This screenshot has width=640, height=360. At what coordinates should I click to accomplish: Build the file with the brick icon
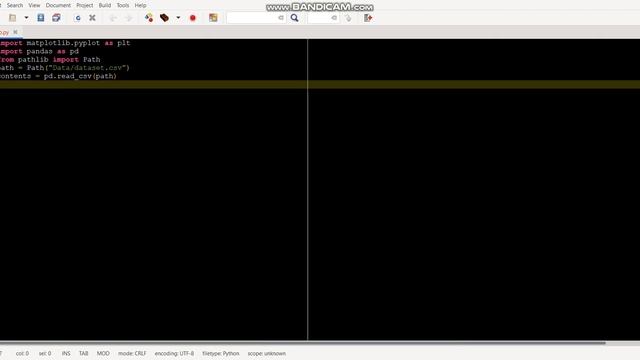(164, 18)
